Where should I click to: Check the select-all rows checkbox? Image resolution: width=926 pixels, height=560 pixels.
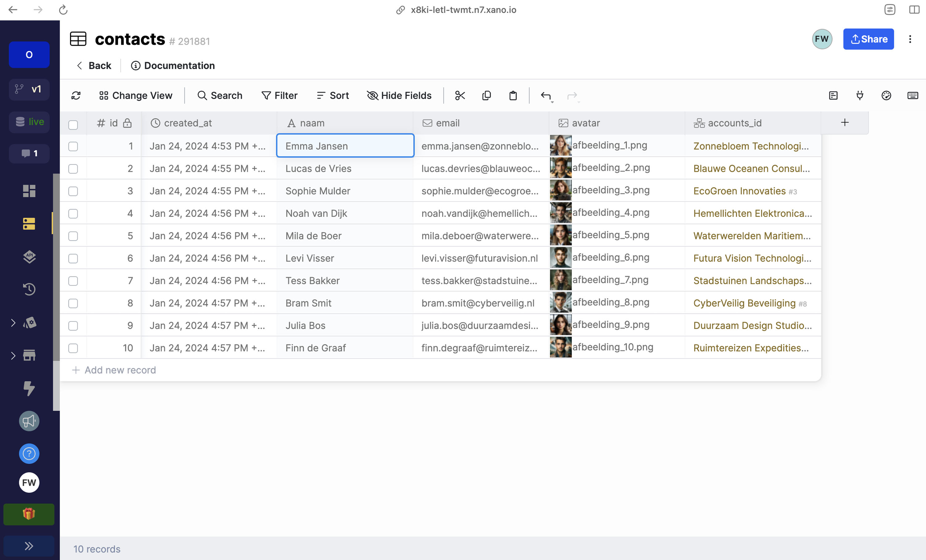point(73,124)
